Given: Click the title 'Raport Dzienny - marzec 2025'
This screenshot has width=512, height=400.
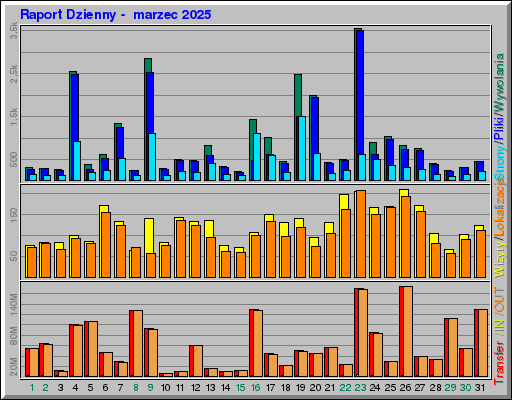Looking at the screenshot, I should pos(116,15).
